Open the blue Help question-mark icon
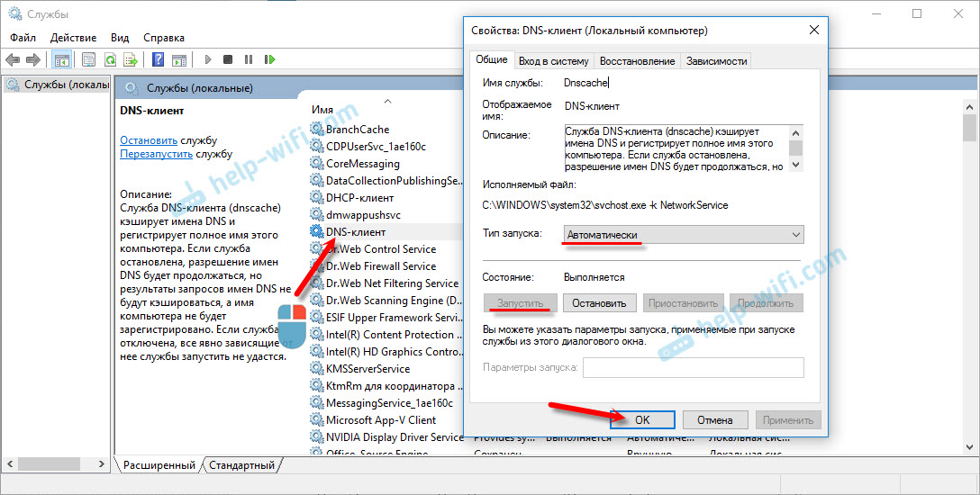The height and width of the screenshot is (495, 980). (158, 59)
